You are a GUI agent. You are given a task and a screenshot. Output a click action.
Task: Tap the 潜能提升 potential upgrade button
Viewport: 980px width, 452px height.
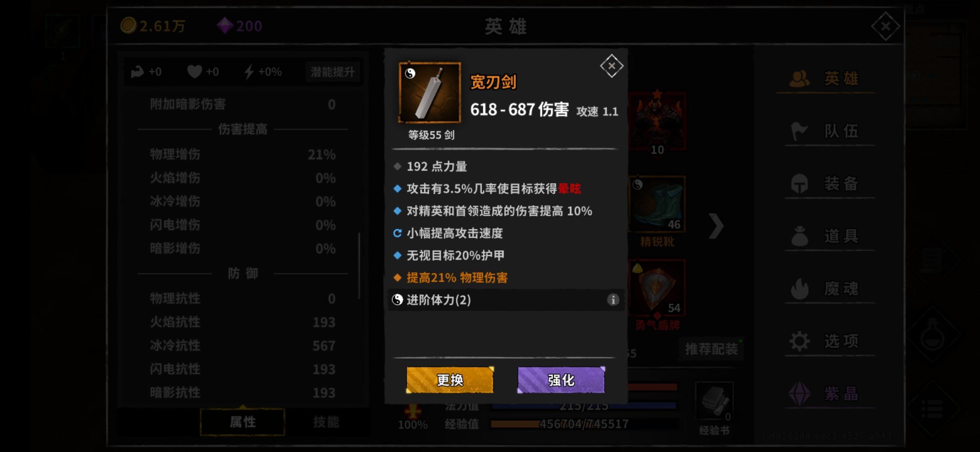[333, 72]
